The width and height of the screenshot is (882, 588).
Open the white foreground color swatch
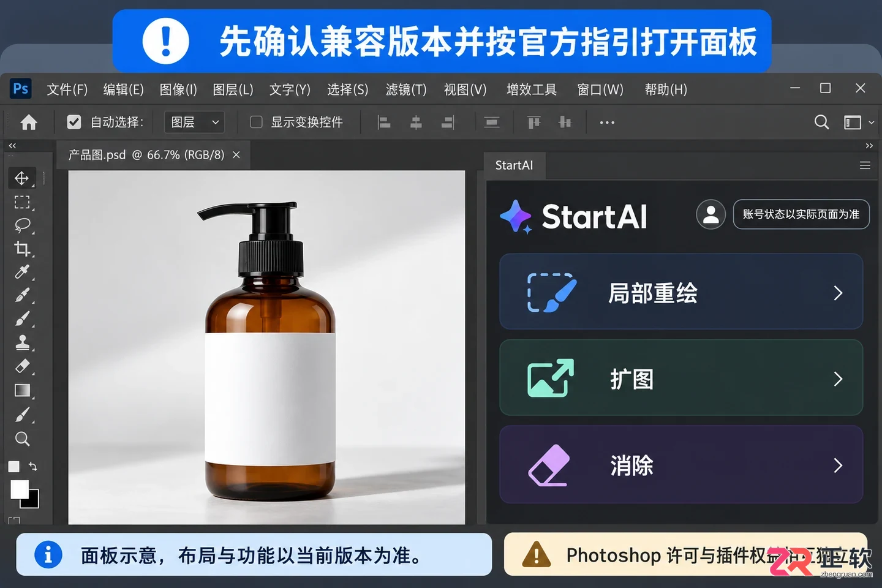(x=19, y=489)
